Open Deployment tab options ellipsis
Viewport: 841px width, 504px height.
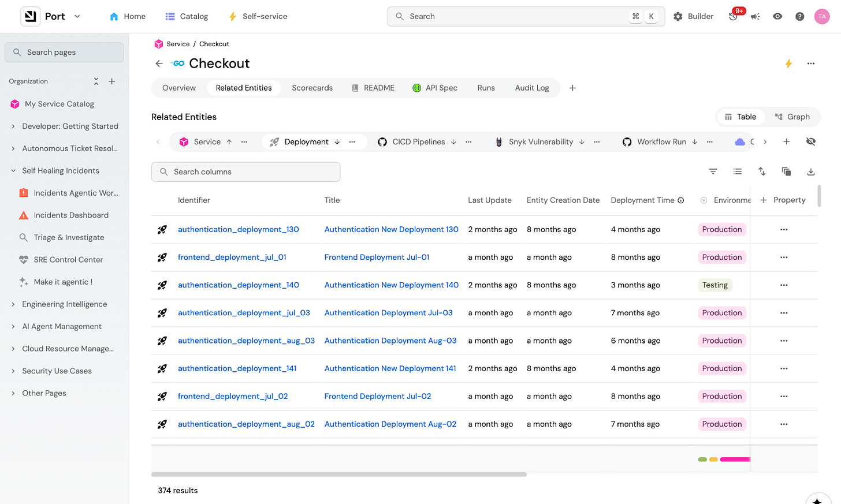[x=352, y=141]
